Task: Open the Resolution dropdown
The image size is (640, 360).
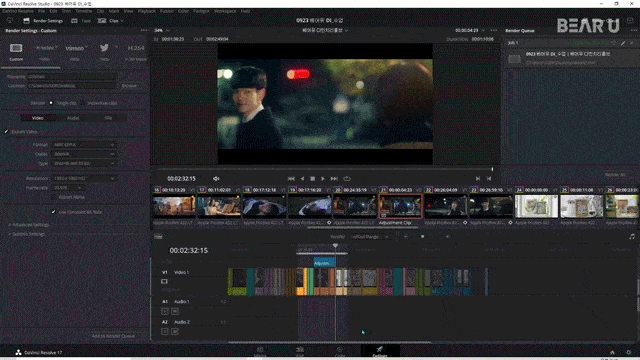Action: 84,178
